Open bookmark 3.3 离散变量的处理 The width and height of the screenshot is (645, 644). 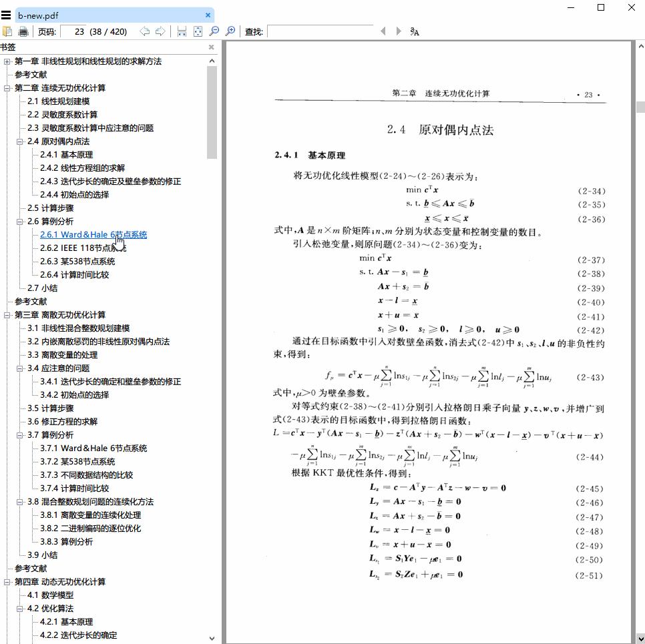(63, 355)
